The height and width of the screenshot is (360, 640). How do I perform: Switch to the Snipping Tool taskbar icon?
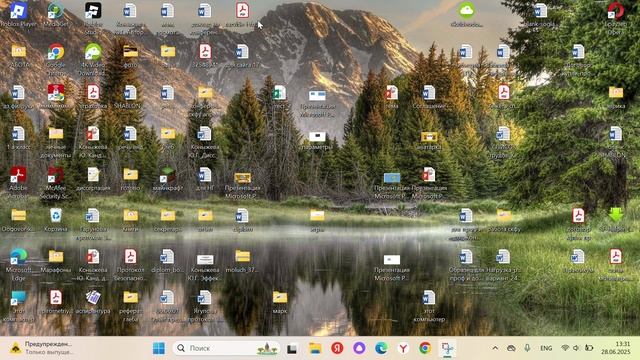click(447, 348)
